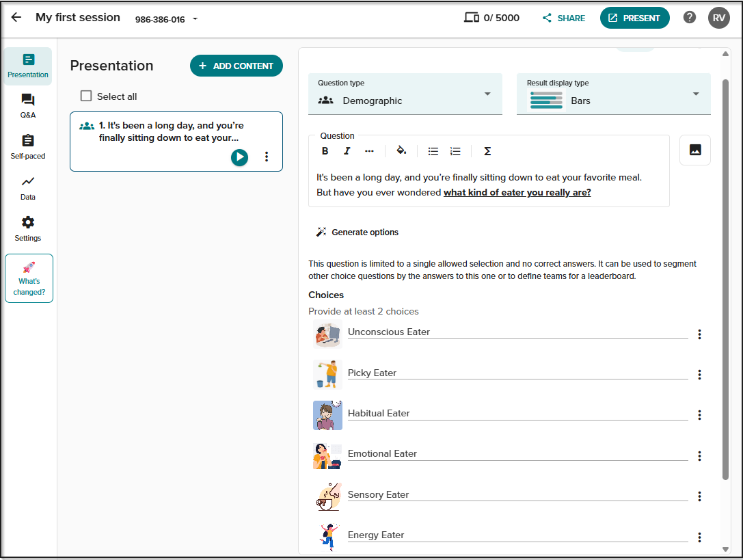Viewport: 743px width, 560px height.
Task: Apply italic formatting to question text
Action: pyautogui.click(x=347, y=151)
